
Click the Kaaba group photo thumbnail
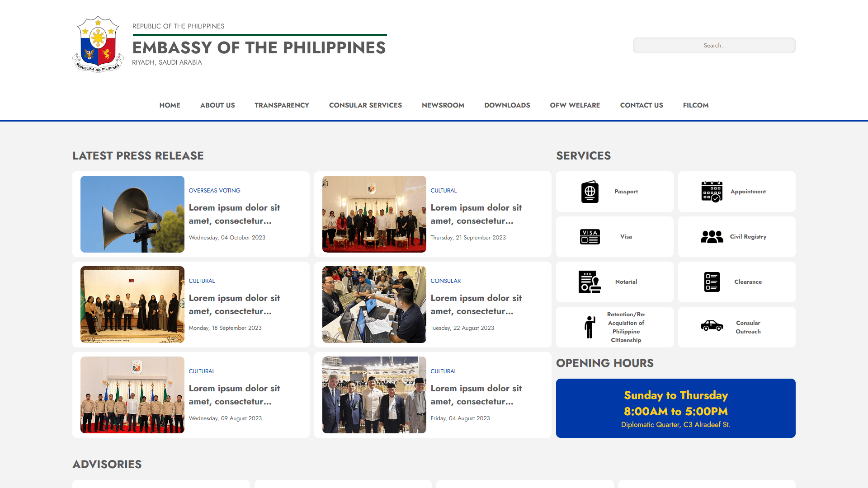[x=374, y=395]
